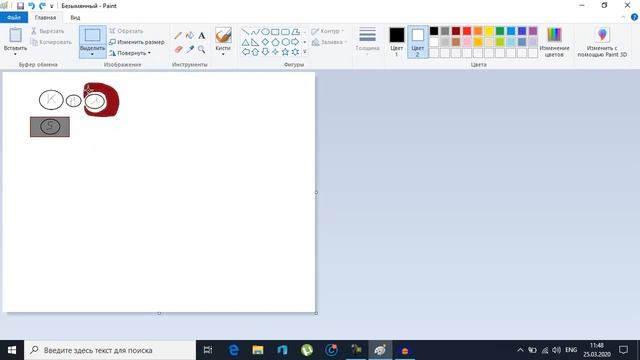Click the Paste clipboard icon (Вставить)
The height and width of the screenshot is (360, 640).
coord(16,36)
